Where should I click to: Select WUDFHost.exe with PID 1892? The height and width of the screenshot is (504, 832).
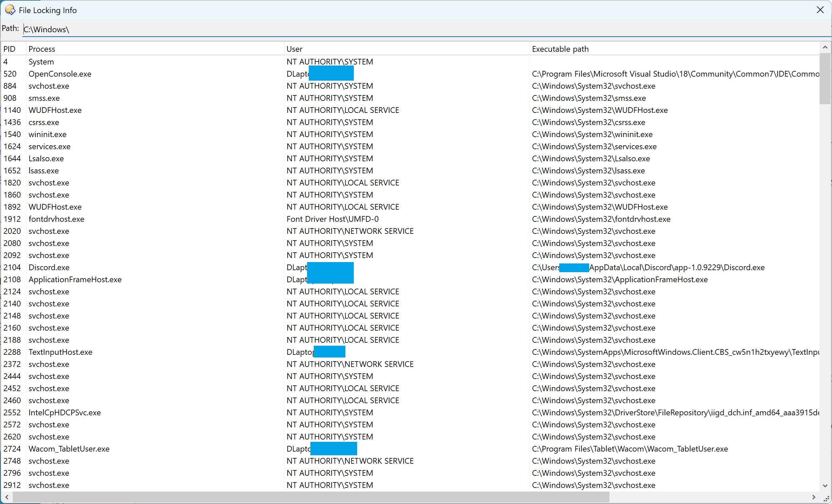[x=410, y=207]
